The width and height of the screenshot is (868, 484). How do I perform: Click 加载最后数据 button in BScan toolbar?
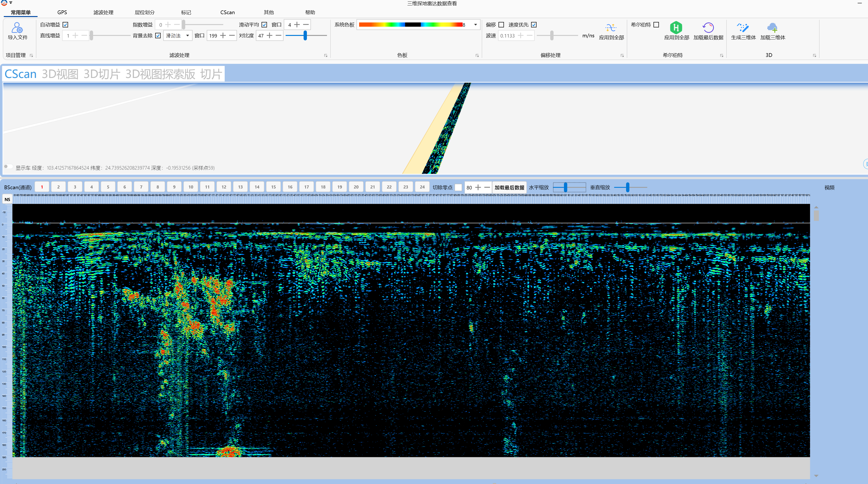pyautogui.click(x=509, y=188)
